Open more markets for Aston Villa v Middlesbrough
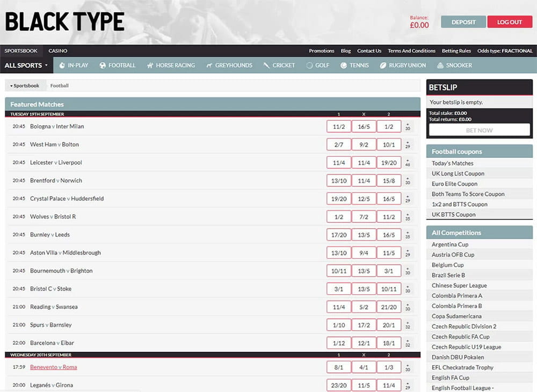Screen dimensions: 537x392 (x=408, y=253)
